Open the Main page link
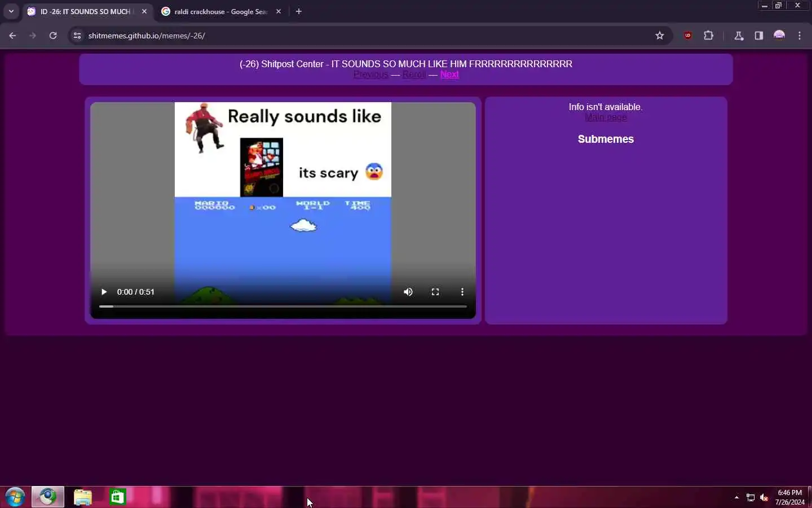This screenshot has height=508, width=812. 606,117
